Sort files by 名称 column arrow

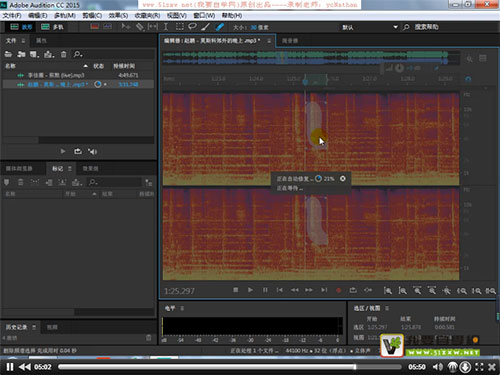(x=86, y=66)
